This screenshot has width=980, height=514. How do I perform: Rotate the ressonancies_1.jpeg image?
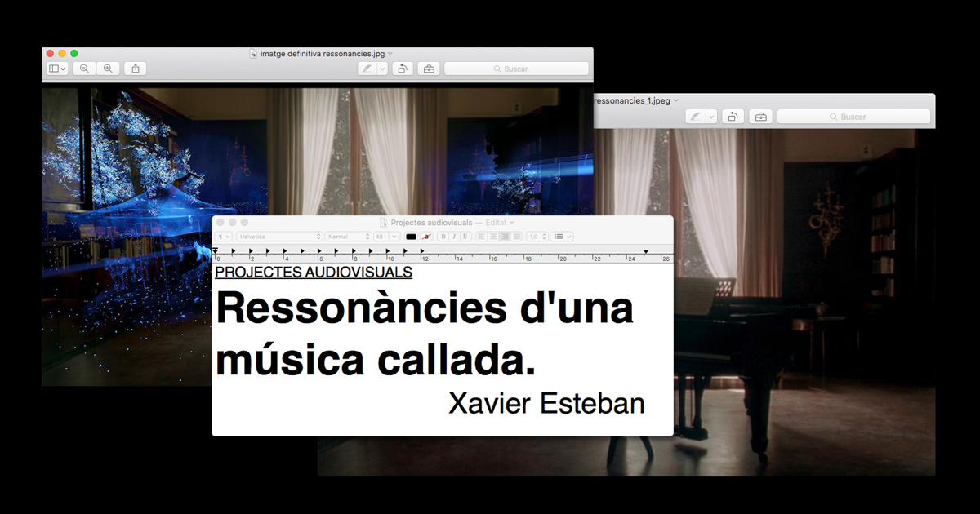(x=733, y=117)
